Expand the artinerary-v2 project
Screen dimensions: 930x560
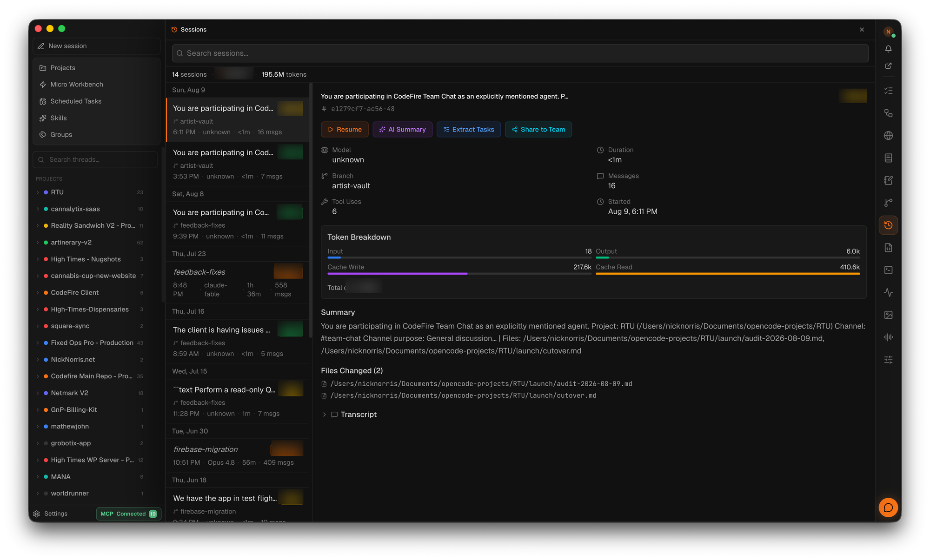38,243
